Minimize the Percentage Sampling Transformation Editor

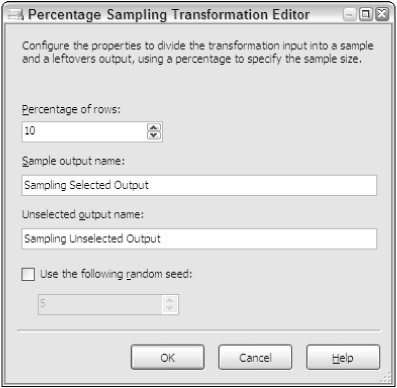point(350,14)
